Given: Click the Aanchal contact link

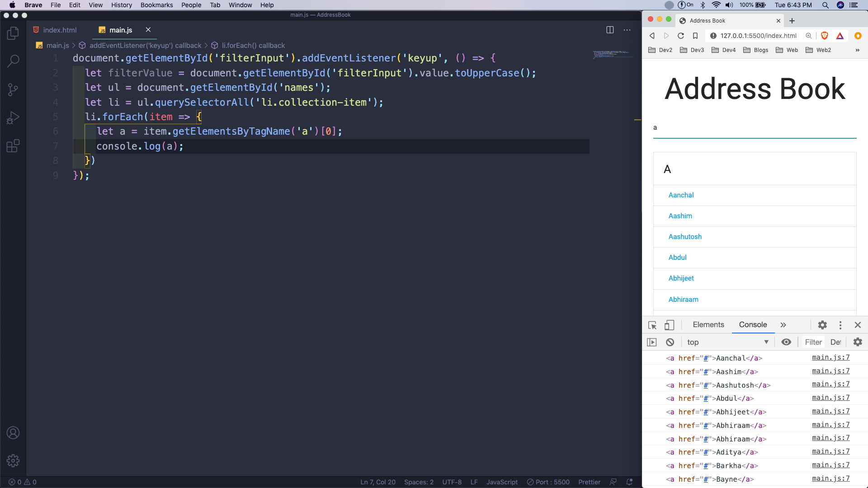Looking at the screenshot, I should coord(681,195).
